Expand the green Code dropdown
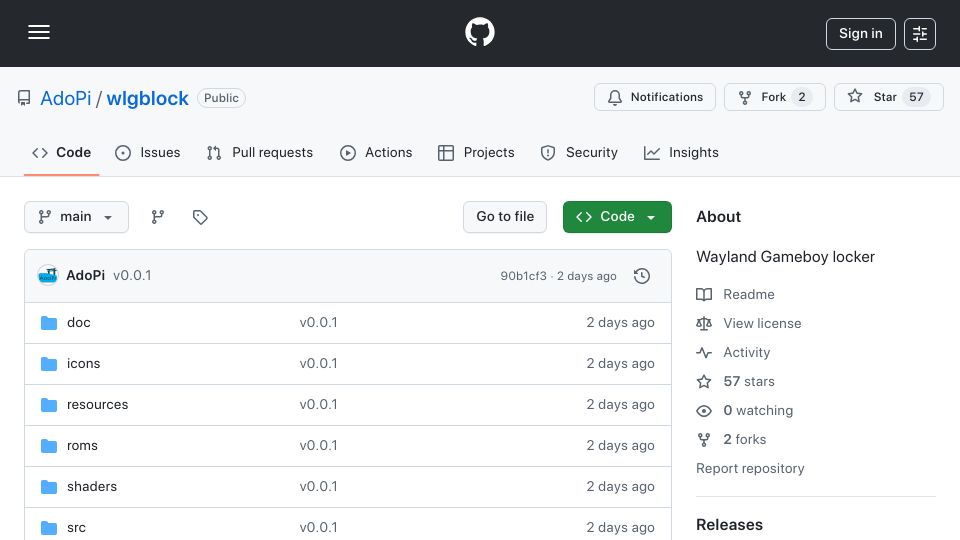Image resolution: width=960 pixels, height=540 pixels. (617, 217)
